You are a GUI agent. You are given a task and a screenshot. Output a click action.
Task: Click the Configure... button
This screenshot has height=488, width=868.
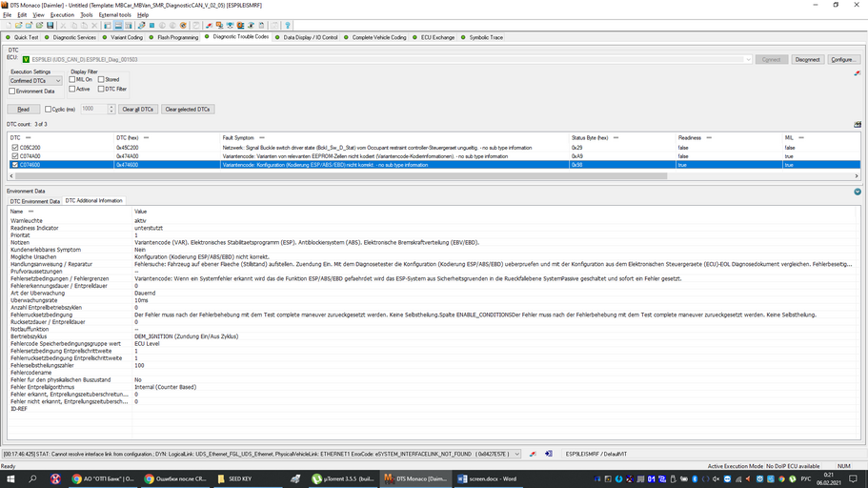coord(843,59)
